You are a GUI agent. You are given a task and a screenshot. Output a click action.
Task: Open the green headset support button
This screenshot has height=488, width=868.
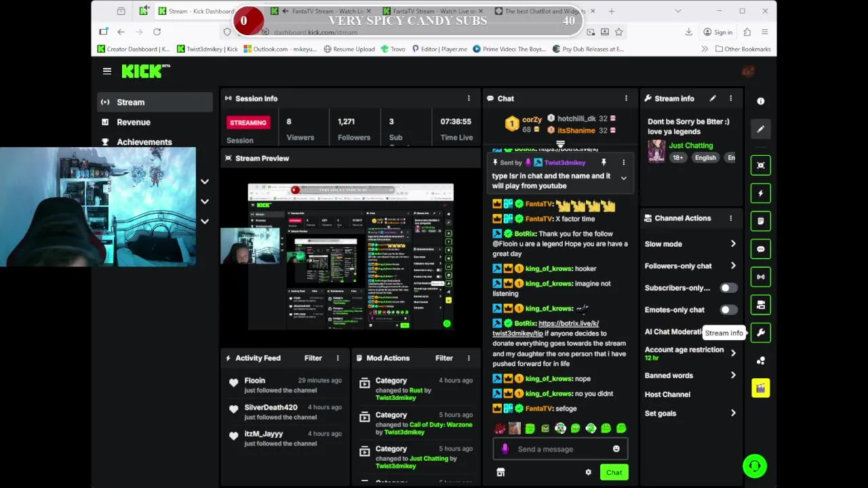pos(755,466)
